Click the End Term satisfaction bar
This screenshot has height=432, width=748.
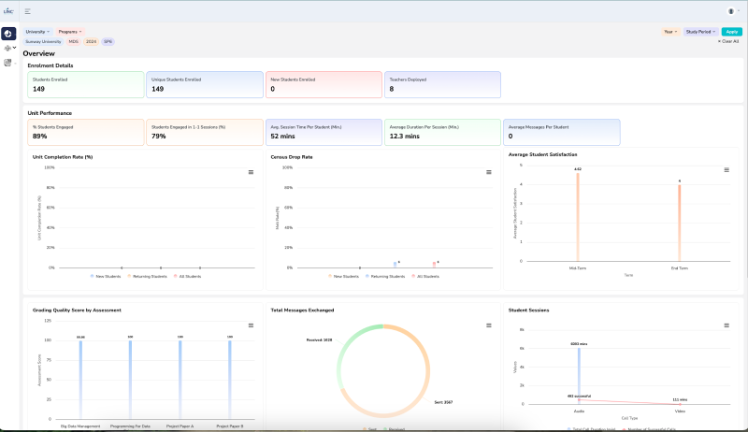(680, 223)
